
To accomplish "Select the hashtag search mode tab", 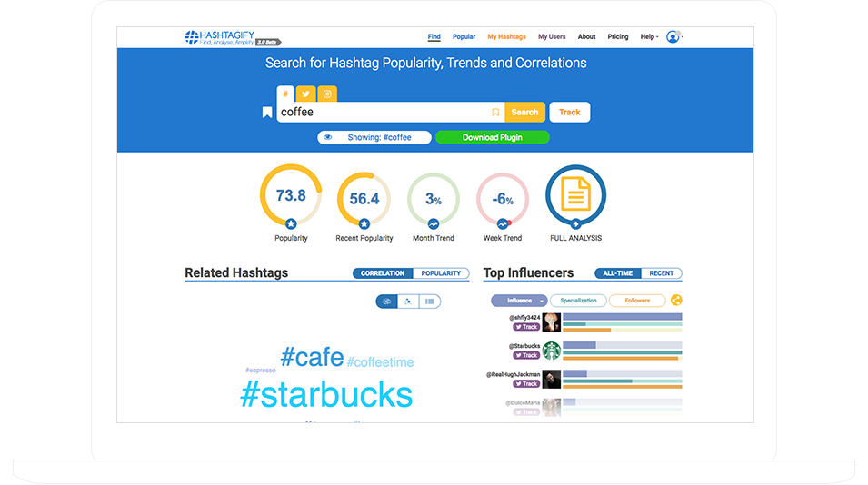I will [285, 94].
